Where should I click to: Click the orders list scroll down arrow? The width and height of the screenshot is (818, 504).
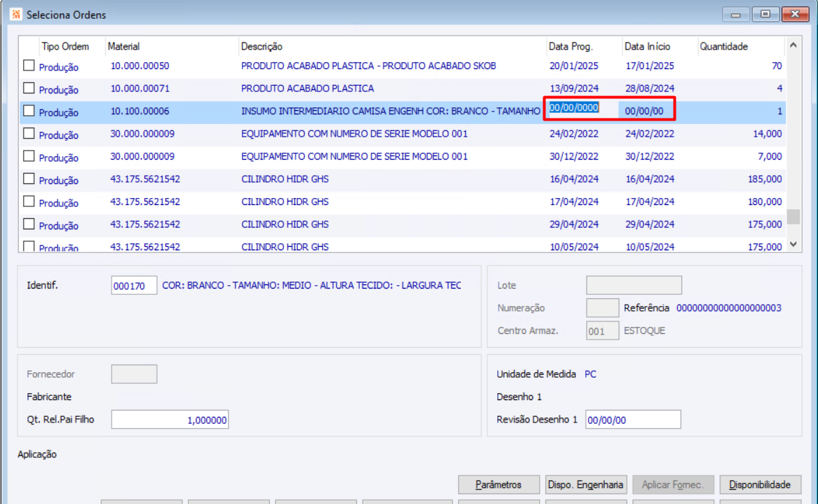793,244
